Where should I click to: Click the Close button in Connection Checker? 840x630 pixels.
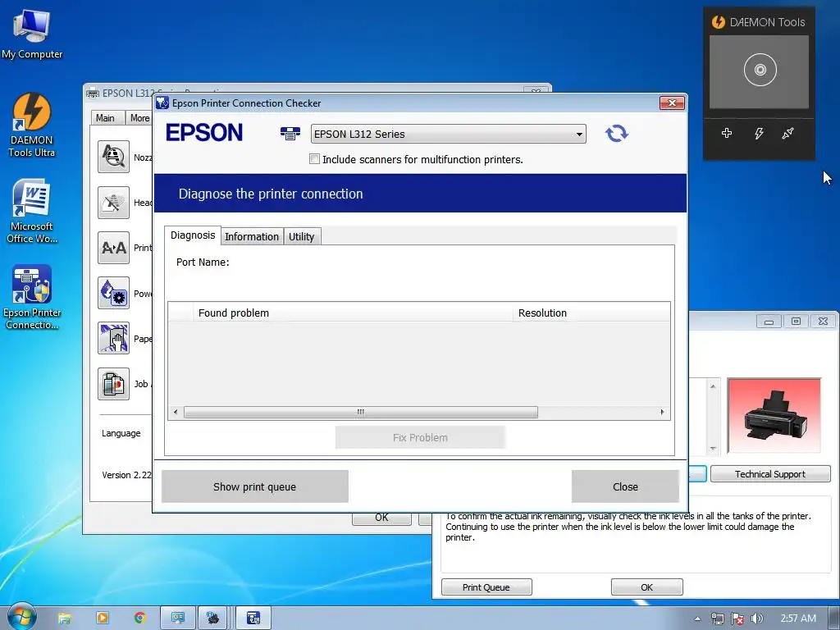[x=625, y=486]
